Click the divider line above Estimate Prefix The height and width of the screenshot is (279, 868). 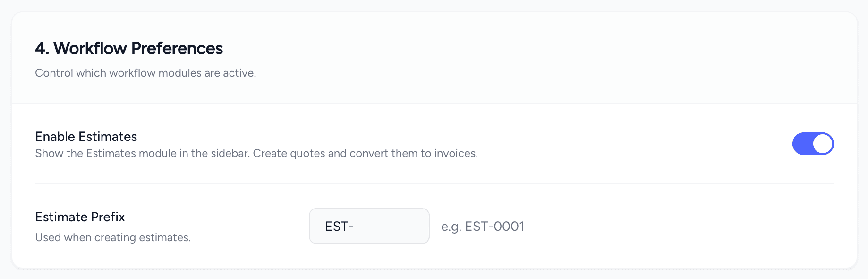(434, 184)
